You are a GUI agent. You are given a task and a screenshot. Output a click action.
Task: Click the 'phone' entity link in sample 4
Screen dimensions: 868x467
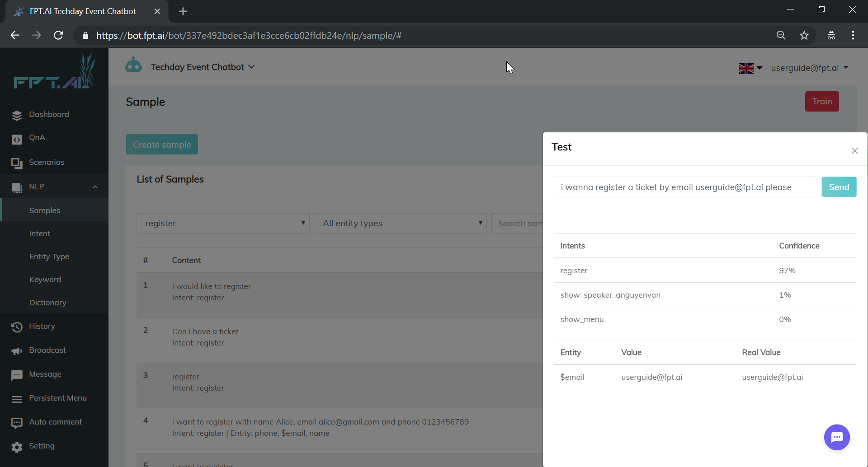pyautogui.click(x=266, y=433)
